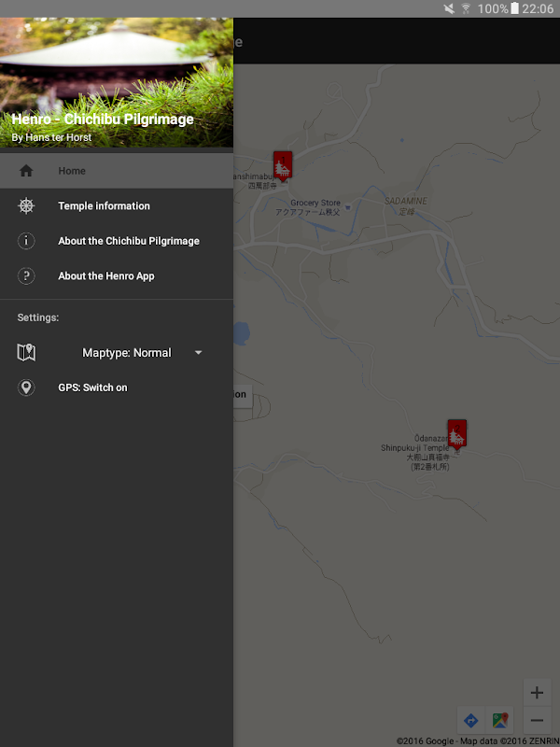Tap the muted sound status icon

click(449, 8)
